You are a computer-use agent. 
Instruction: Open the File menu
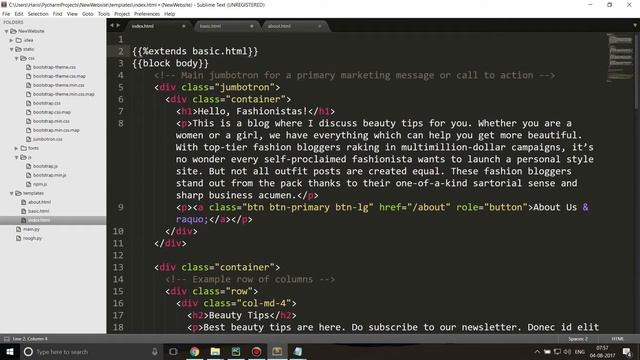tap(6, 14)
